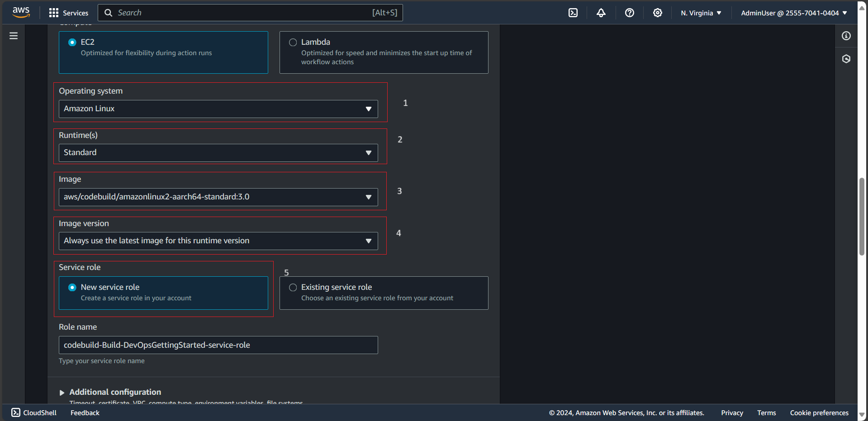This screenshot has width=868, height=421.
Task: Click the 'Image' field label
Action: point(70,179)
